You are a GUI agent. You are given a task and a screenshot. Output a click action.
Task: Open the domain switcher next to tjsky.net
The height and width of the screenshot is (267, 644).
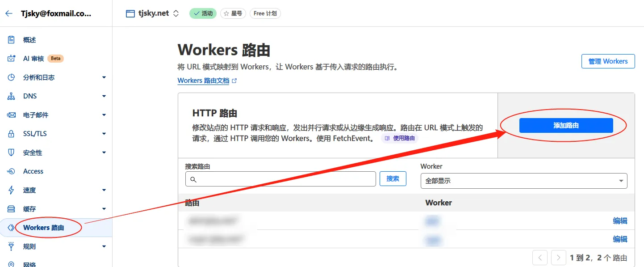pyautogui.click(x=176, y=13)
